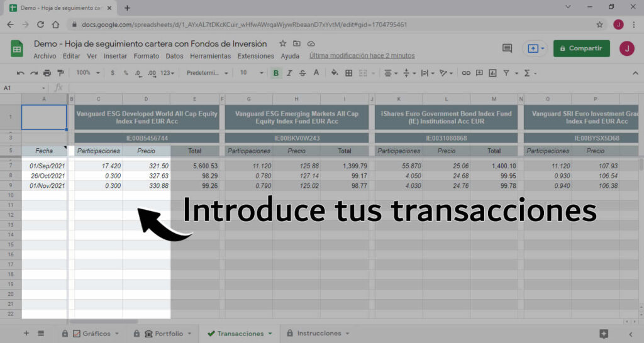The image size is (644, 343).
Task: Open the Ayuda menu
Action: coord(290,56)
